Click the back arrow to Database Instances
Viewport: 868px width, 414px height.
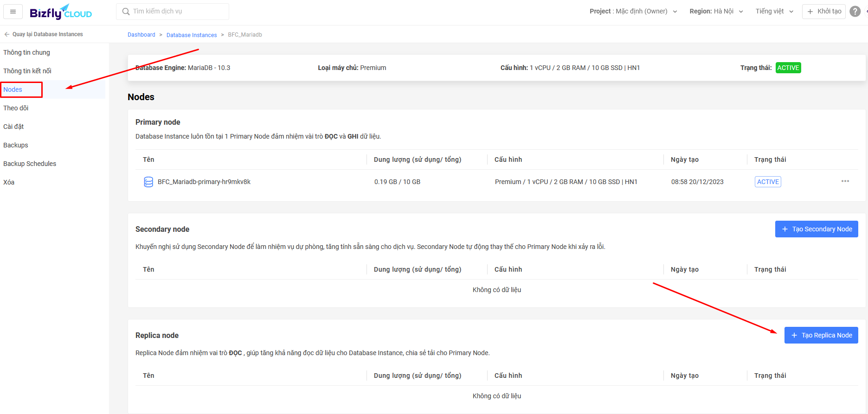(7, 34)
